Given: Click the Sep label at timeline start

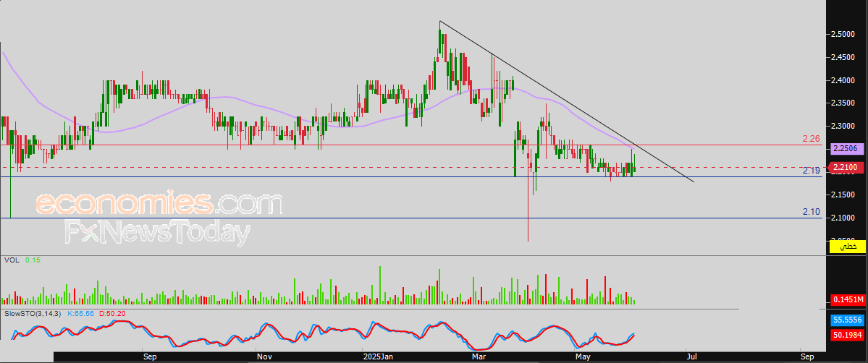Looking at the screenshot, I should pyautogui.click(x=149, y=357).
